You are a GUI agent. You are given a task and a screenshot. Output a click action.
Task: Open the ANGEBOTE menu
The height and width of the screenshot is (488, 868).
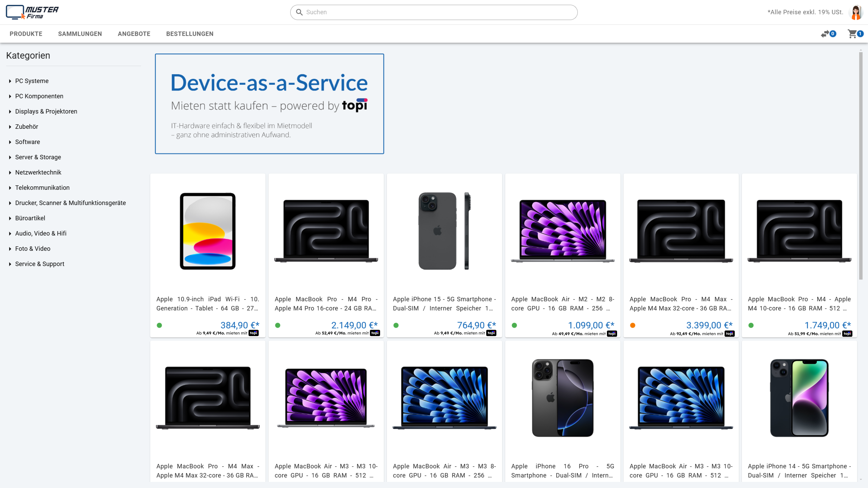[134, 34]
